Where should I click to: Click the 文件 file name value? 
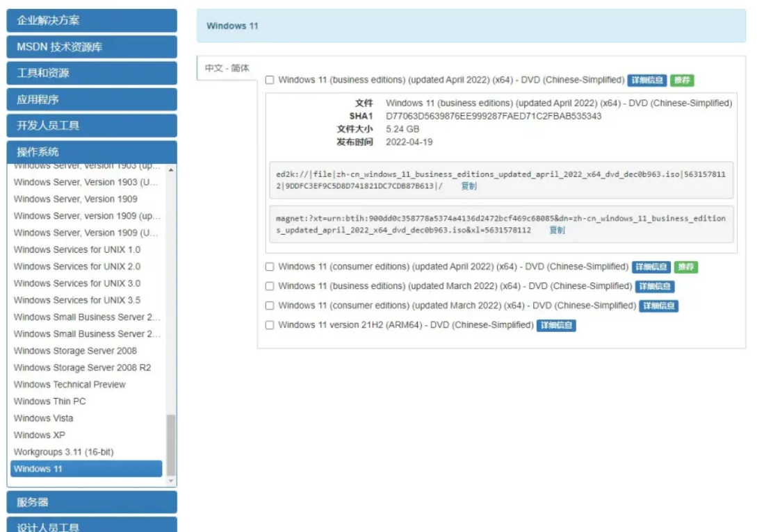click(559, 103)
